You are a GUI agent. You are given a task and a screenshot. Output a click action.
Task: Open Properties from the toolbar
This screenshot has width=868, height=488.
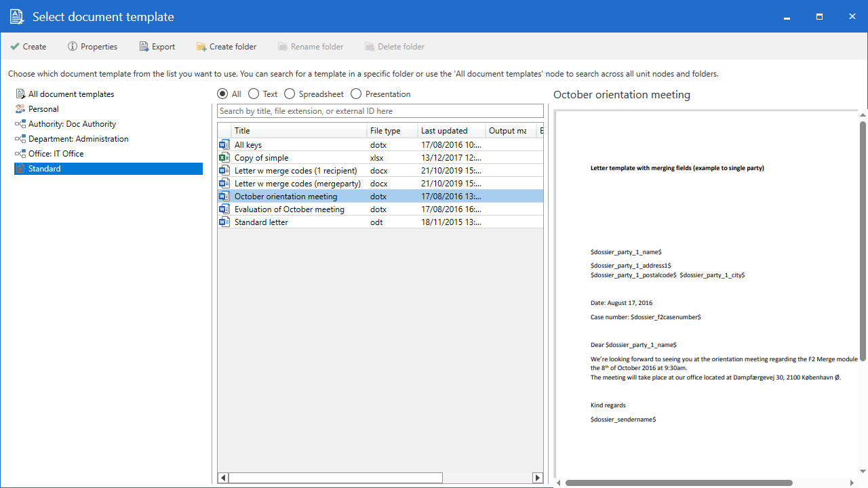pyautogui.click(x=92, y=47)
